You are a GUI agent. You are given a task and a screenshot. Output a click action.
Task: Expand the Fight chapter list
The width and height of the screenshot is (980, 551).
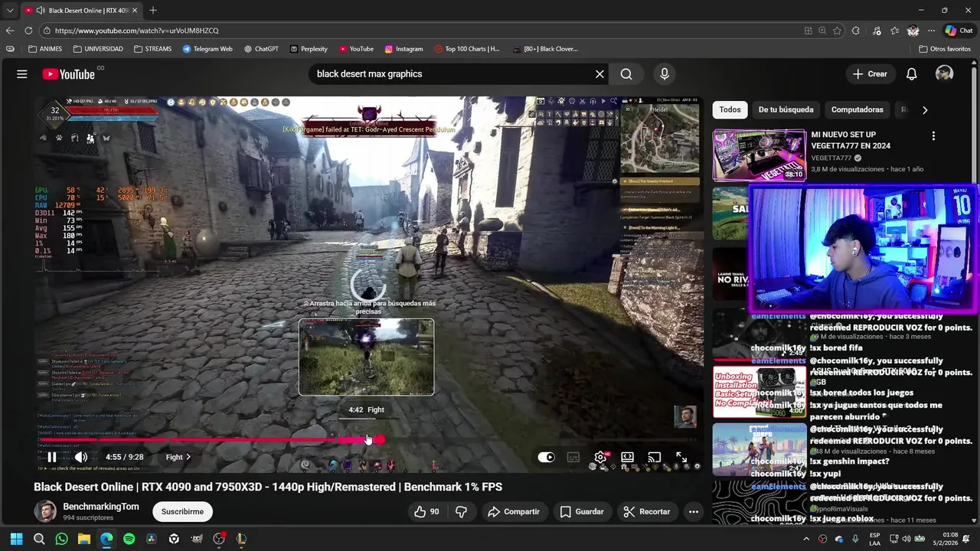pos(178,457)
